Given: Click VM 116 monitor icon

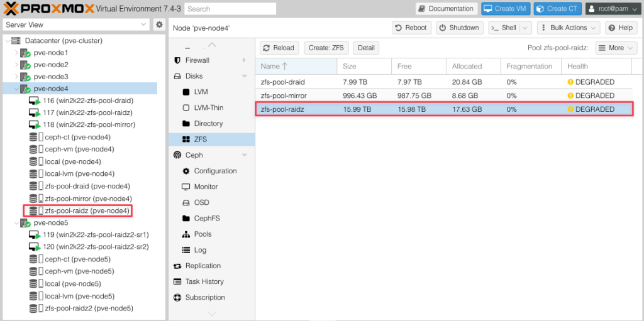Looking at the screenshot, I should click(35, 101).
